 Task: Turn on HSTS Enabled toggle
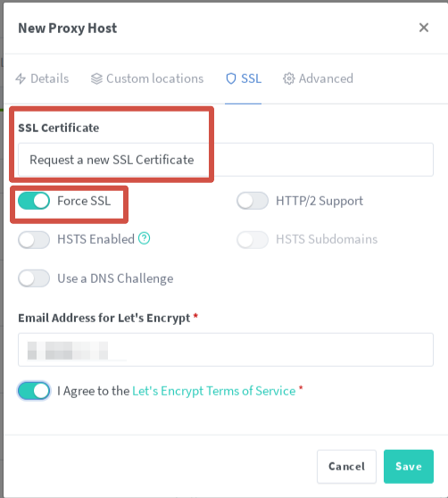pyautogui.click(x=34, y=239)
